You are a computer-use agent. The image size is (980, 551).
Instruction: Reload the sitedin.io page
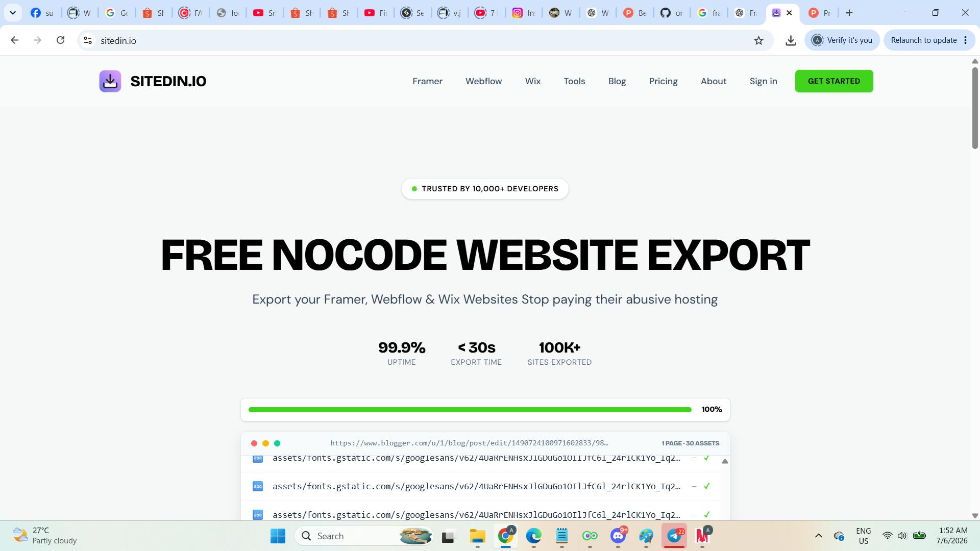point(60,40)
